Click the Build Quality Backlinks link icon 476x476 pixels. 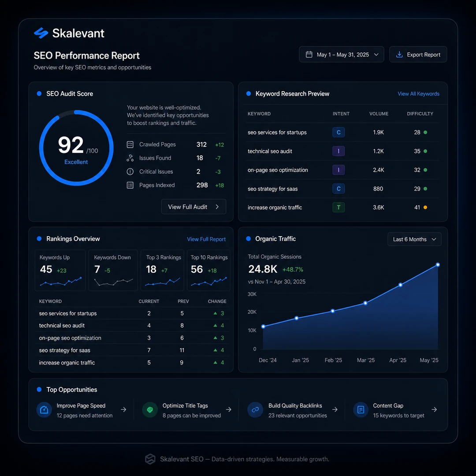[255, 410]
